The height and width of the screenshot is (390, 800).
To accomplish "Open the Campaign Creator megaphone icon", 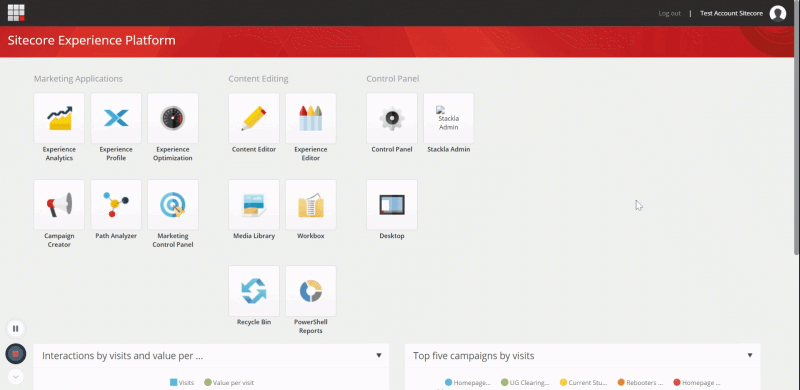I will pyautogui.click(x=59, y=205).
